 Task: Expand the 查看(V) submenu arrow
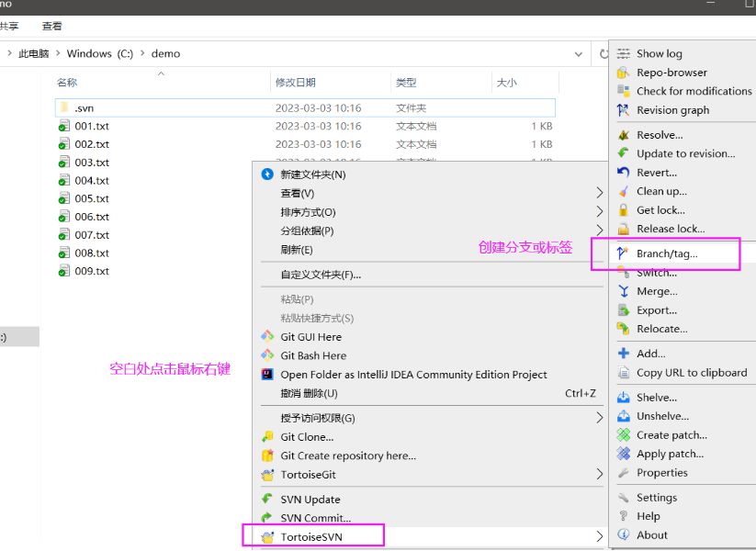(599, 193)
